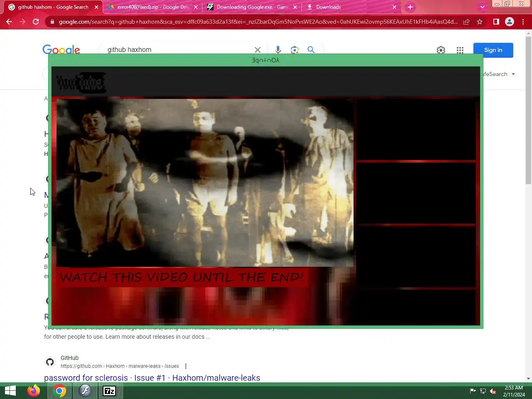Switch to the 'github haxhom - Google Search' tab
Screen dimensions: 532x399
tap(53, 7)
